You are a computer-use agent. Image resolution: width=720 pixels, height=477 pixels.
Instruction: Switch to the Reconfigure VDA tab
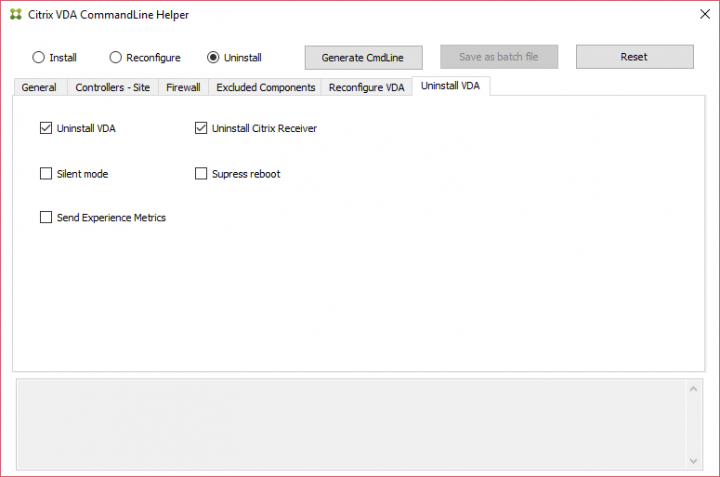click(x=366, y=87)
